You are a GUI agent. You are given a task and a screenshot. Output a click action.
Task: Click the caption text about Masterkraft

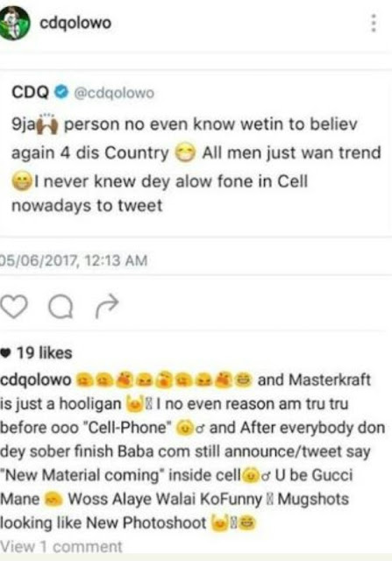click(x=193, y=451)
